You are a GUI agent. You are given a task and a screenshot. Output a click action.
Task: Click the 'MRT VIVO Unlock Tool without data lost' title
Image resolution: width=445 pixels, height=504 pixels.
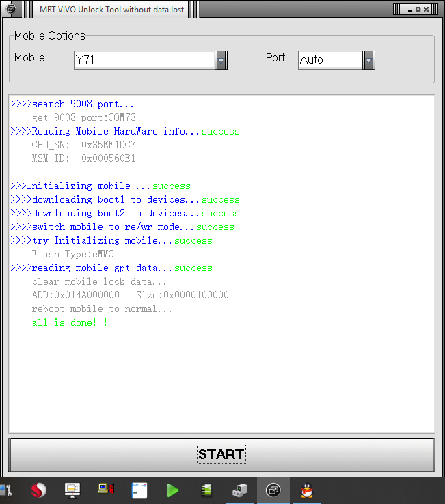pos(111,10)
